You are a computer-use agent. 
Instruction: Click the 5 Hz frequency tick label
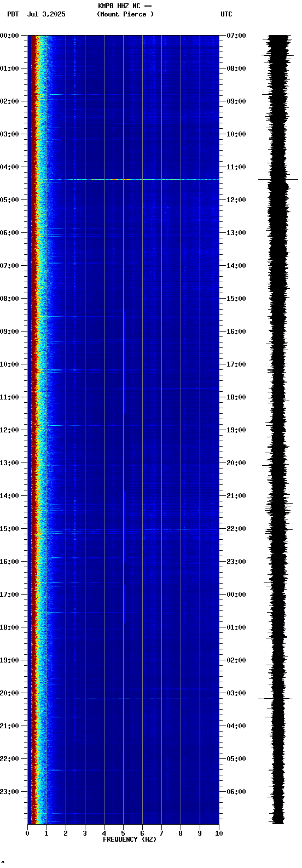coord(123,833)
